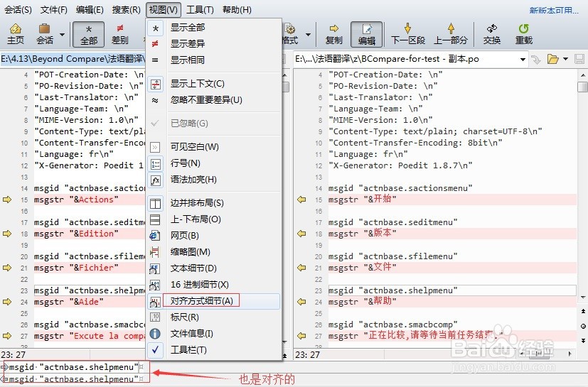Open the Help (帮助(H)) menu

237,10
